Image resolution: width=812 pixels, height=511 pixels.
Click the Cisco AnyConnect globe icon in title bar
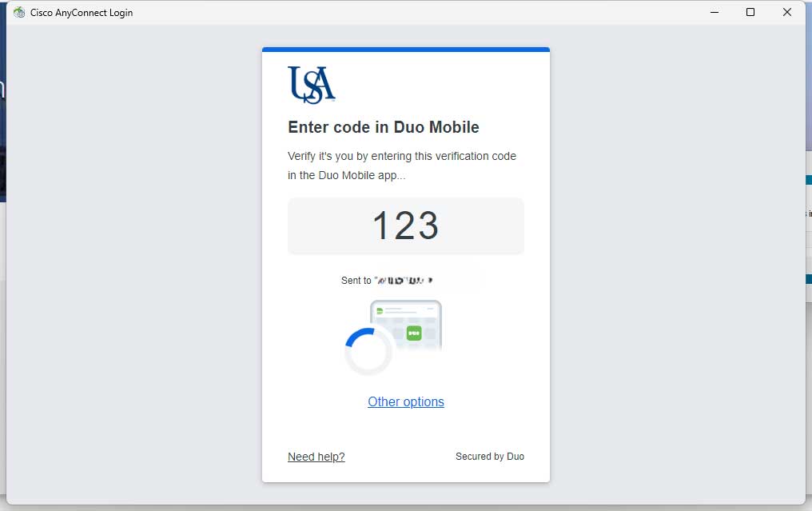click(19, 13)
